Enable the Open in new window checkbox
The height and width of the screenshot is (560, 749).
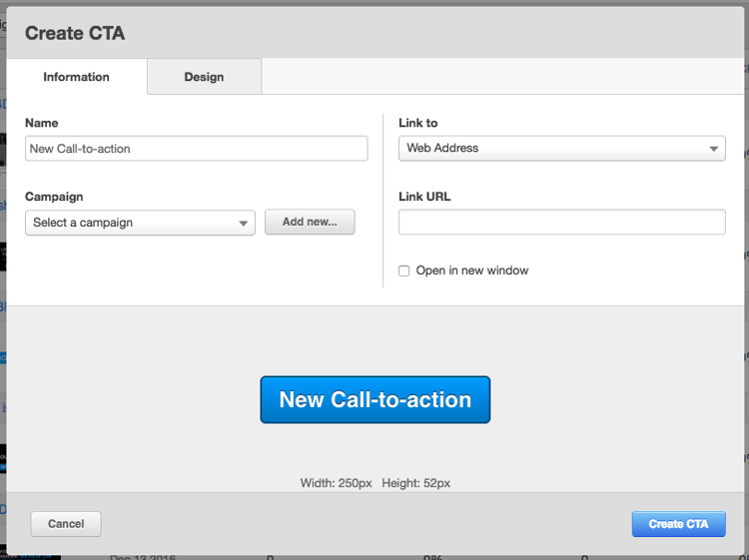[x=404, y=272]
